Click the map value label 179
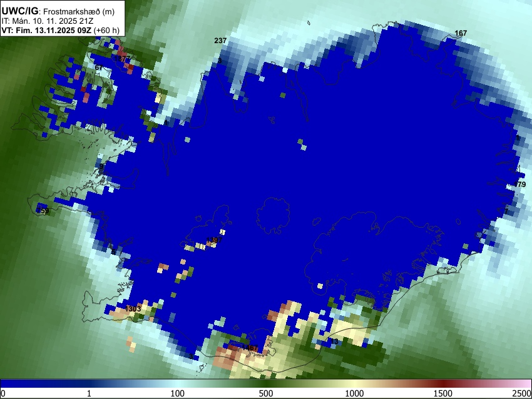The height and width of the screenshot is (399, 532). click(x=519, y=184)
